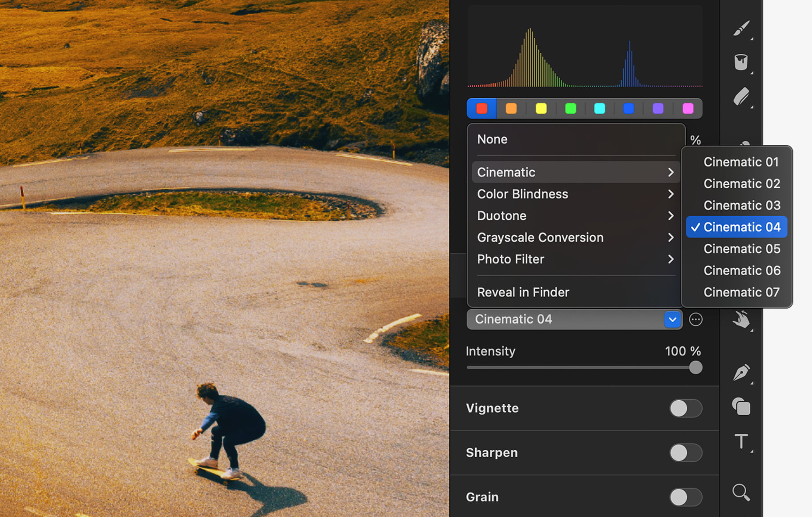Viewport: 812px width, 517px height.
Task: Enable the Grain toggle
Action: click(x=685, y=497)
